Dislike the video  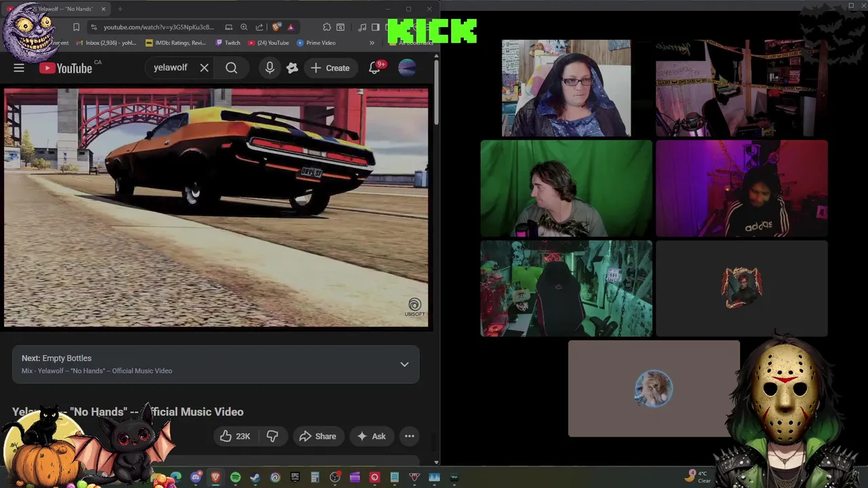(272, 436)
